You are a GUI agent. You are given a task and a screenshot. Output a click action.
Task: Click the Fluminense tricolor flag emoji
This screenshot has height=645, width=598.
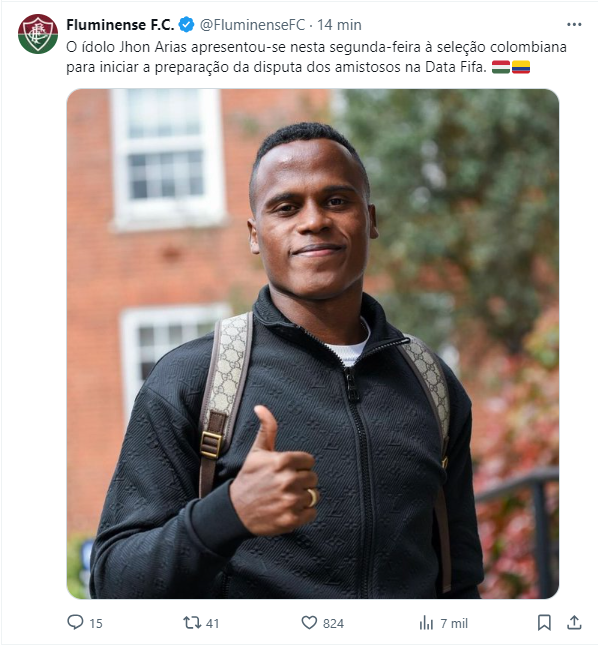[x=501, y=67]
